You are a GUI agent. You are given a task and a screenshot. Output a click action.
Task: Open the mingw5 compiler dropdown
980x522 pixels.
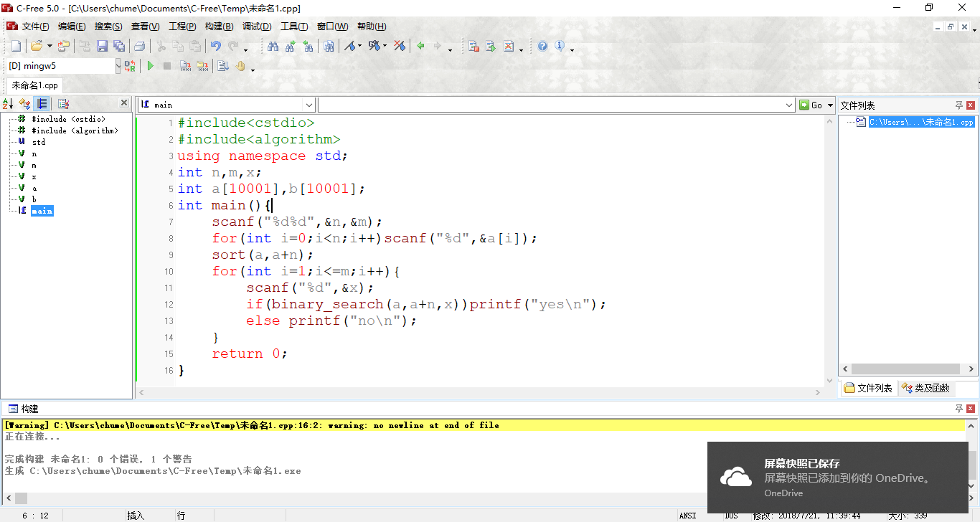click(118, 66)
